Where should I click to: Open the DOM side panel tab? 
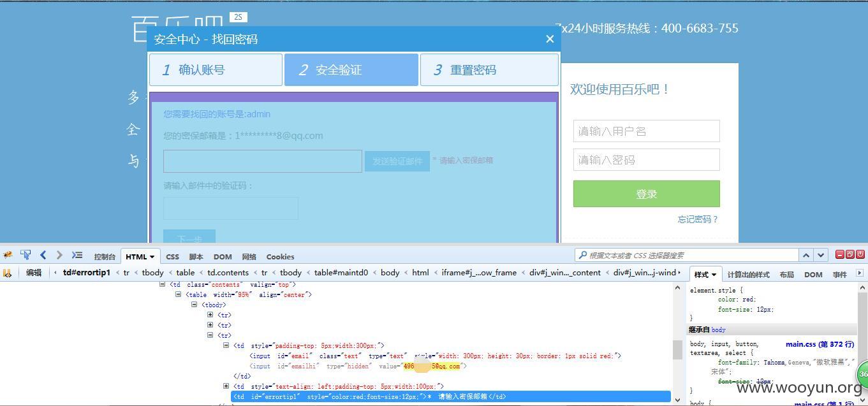pyautogui.click(x=813, y=275)
